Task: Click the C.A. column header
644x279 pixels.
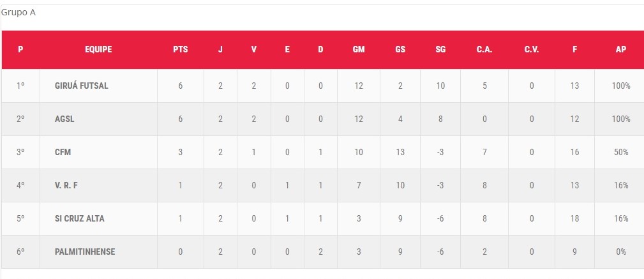Action: point(484,50)
